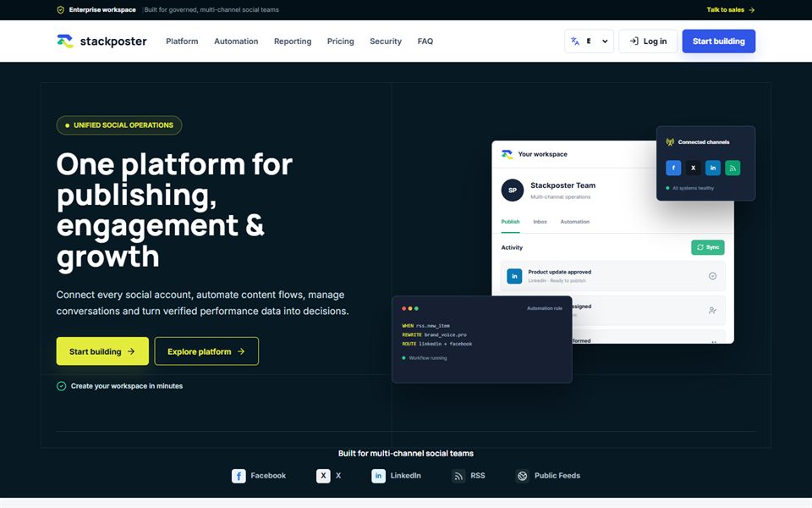
Task: Click the LinkedIn icon on Product update approved
Action: pos(514,276)
